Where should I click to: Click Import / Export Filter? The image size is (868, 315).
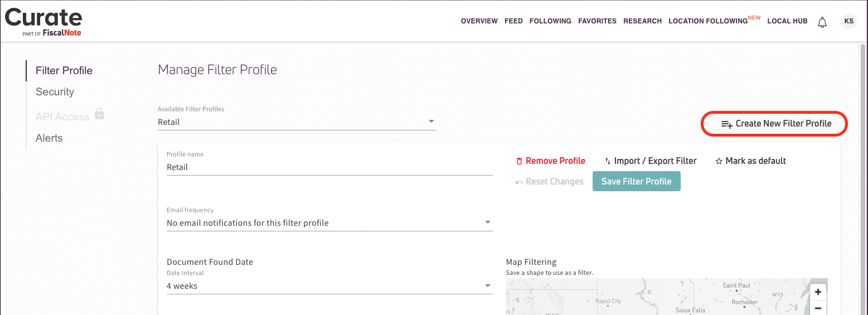[x=651, y=161]
